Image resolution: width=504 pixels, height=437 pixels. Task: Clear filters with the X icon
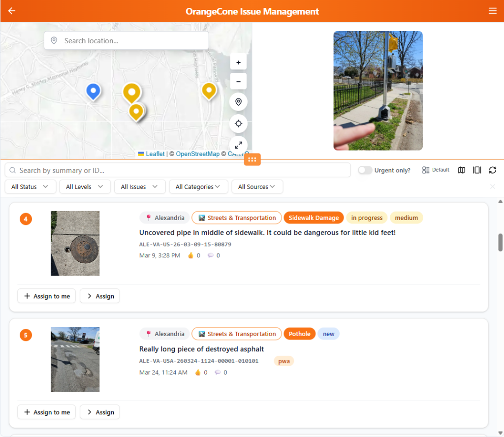click(492, 187)
